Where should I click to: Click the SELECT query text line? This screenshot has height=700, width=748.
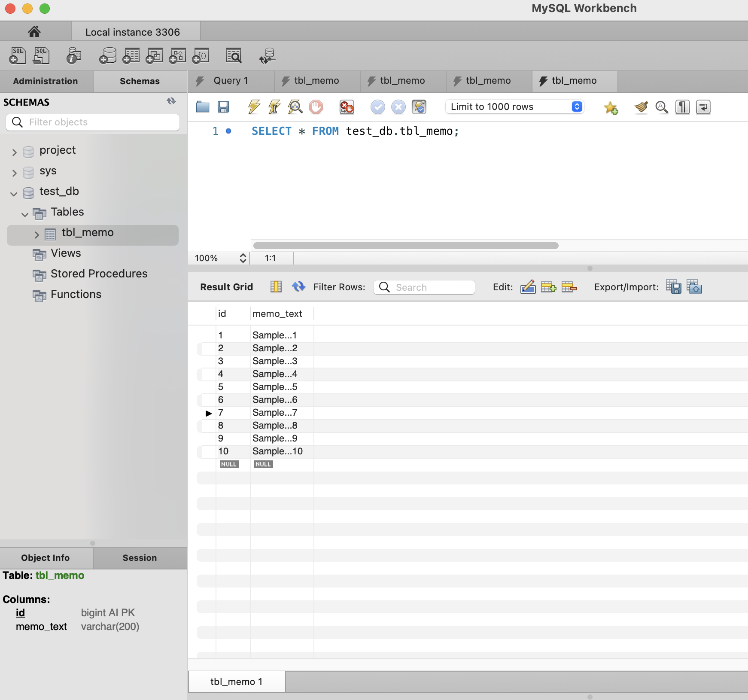355,131
